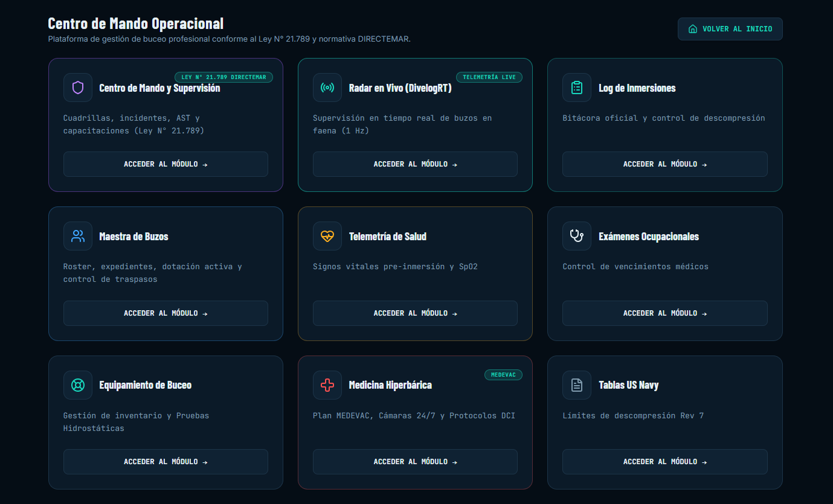Click the Maestra de Buzos title
The width and height of the screenshot is (833, 504).
click(x=133, y=237)
